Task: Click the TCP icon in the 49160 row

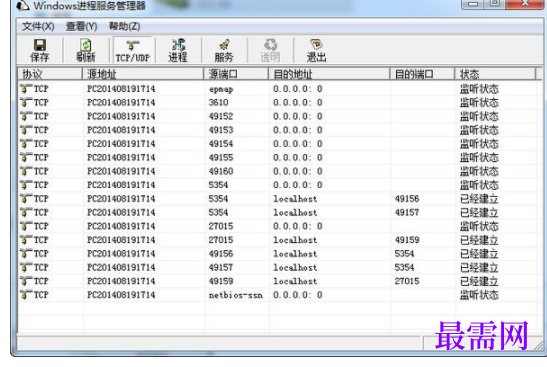Action: point(26,171)
